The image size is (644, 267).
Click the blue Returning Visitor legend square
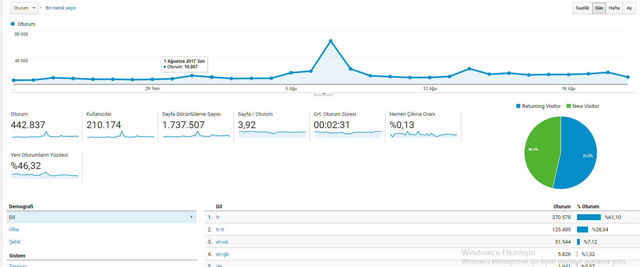(518, 106)
